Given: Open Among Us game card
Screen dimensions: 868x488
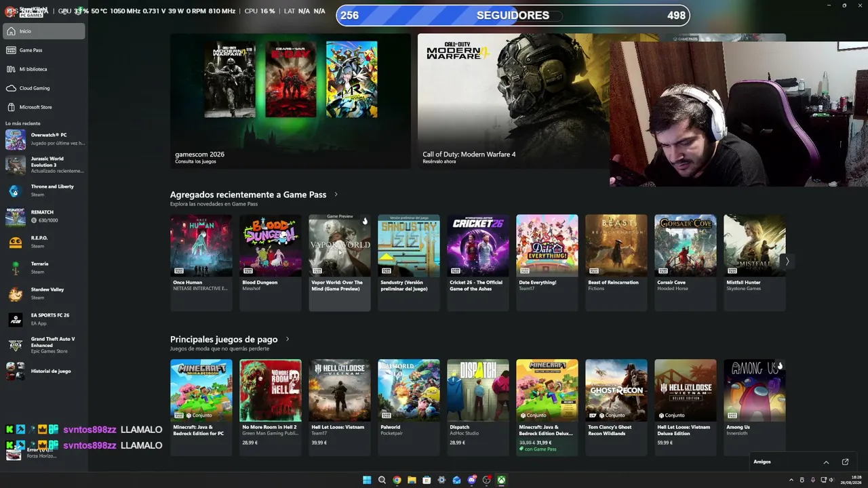Looking at the screenshot, I should (755, 407).
